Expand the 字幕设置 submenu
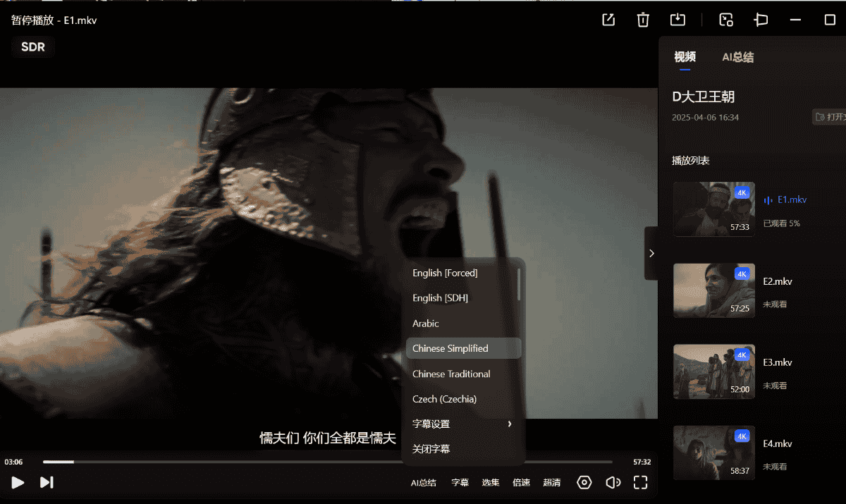 pyautogui.click(x=462, y=424)
